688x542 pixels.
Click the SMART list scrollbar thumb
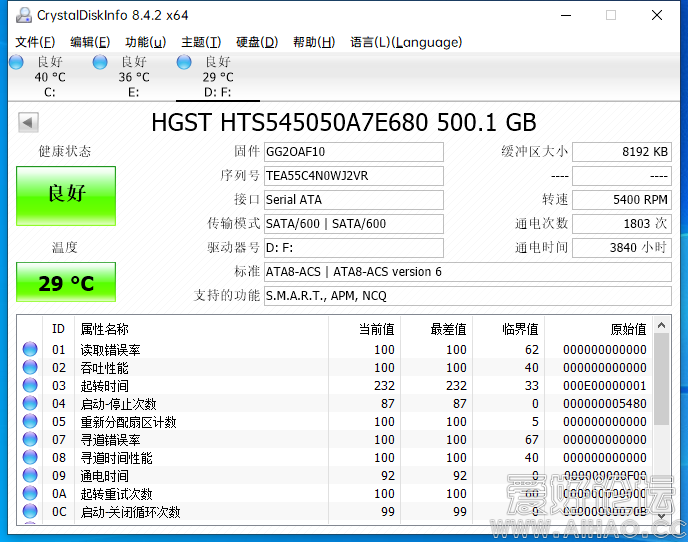[662, 379]
